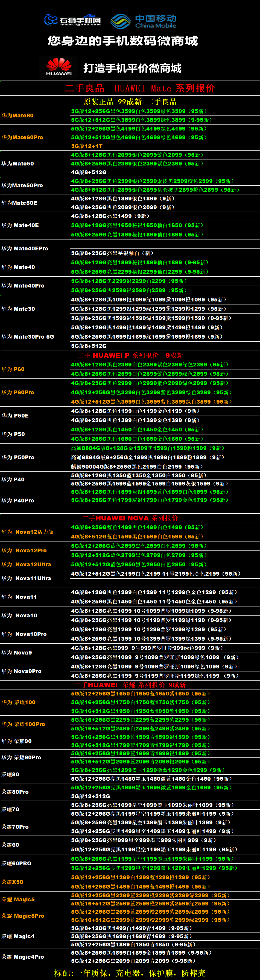Image resolution: width=260 pixels, height=980 pixels.
Task: Select the 荣耀80 model cell
Action: 35,774
